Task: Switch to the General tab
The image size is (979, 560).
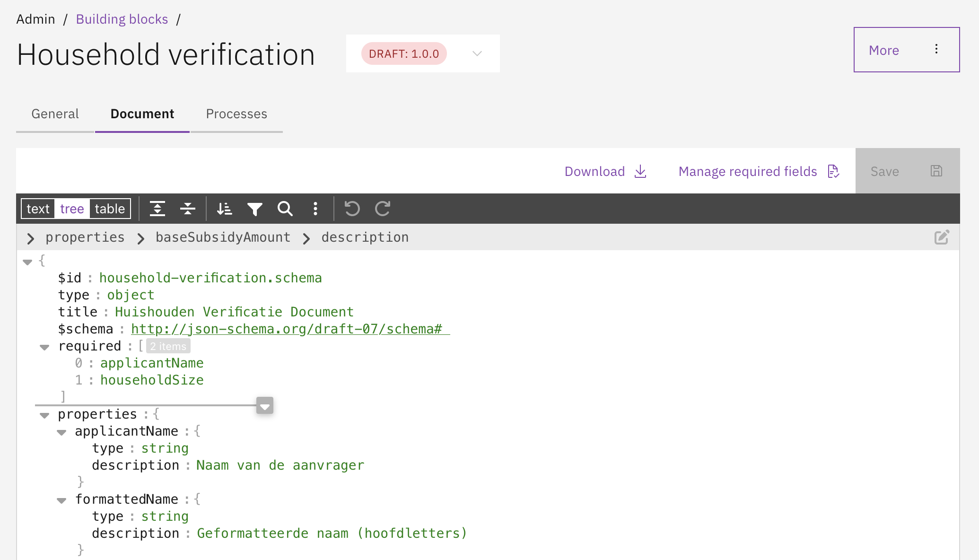Action: [x=55, y=114]
